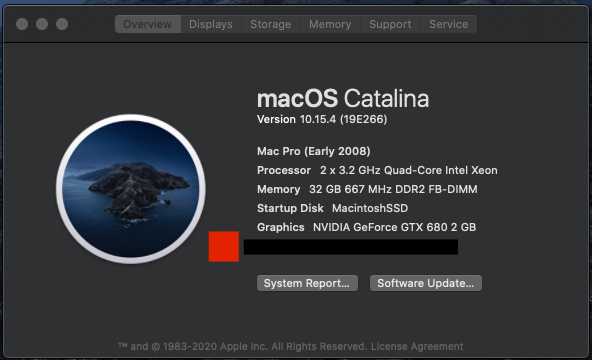Click the Memory label in specs list
Screen dimensions: 592x360
pyautogui.click(x=279, y=189)
